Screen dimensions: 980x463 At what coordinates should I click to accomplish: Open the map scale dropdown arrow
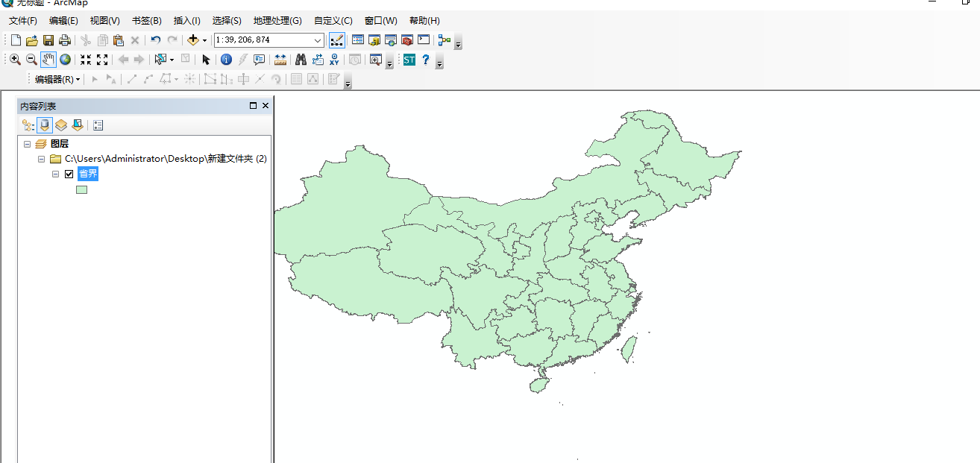[318, 40]
